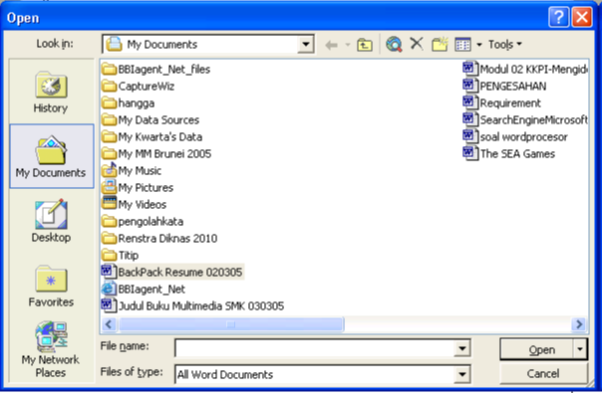602x393 pixels.
Task: Select the BBIagent_Net web file
Action: coord(144,289)
